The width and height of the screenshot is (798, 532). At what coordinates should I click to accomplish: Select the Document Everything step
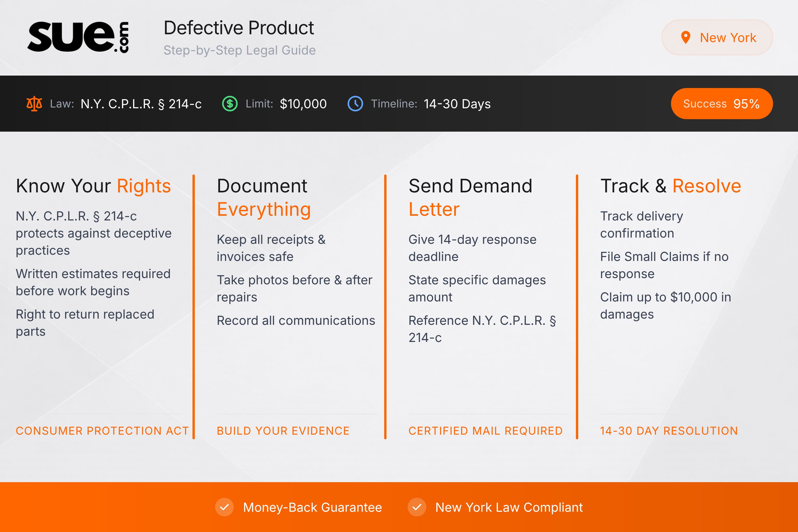[264, 197]
